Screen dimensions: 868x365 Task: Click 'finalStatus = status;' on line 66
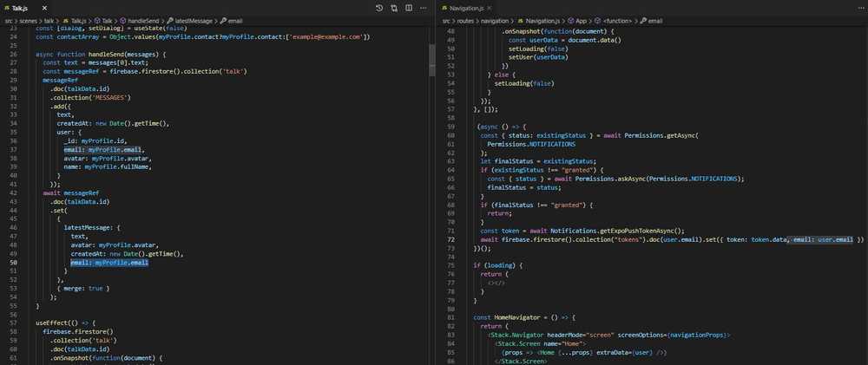pyautogui.click(x=523, y=187)
